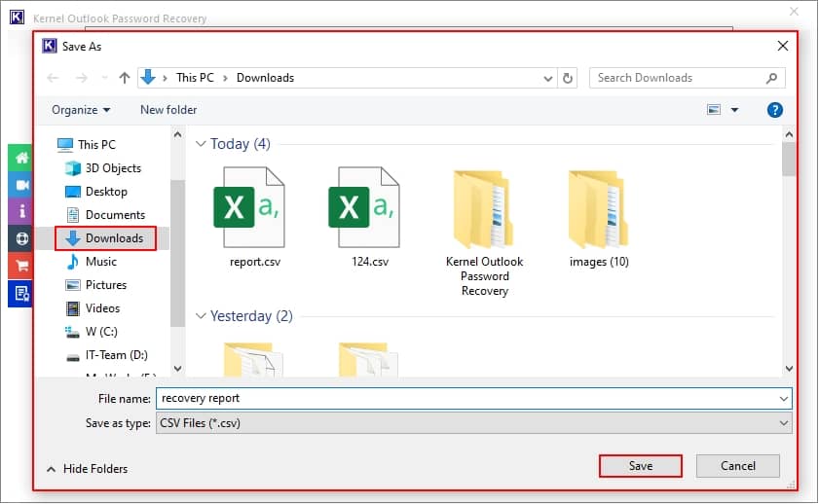Screen dimensions: 819x504
Task: Collapse the Today (4) group
Action: (201, 143)
